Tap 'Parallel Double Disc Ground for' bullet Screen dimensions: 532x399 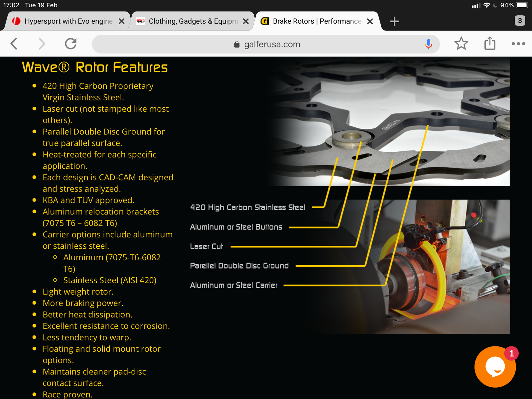(104, 137)
